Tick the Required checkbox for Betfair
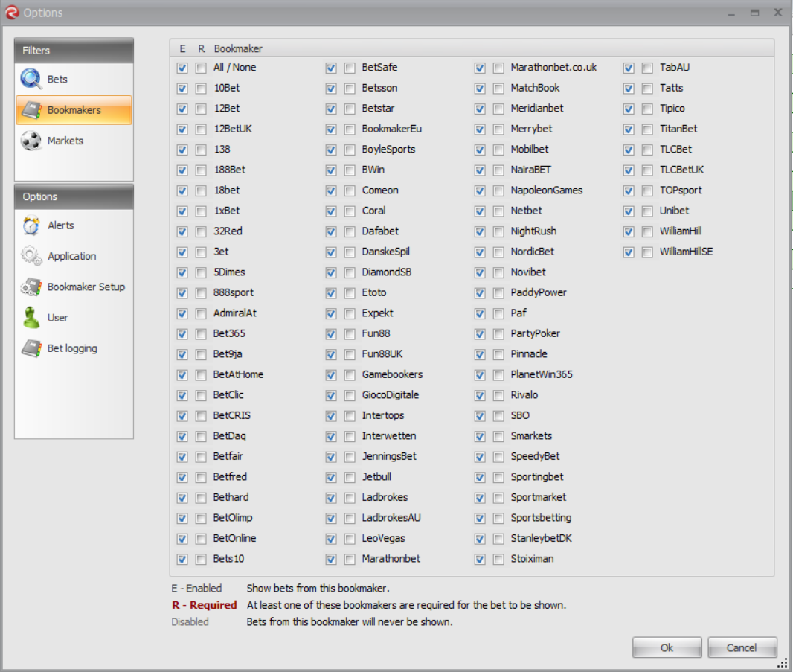The image size is (793, 672). tap(201, 456)
